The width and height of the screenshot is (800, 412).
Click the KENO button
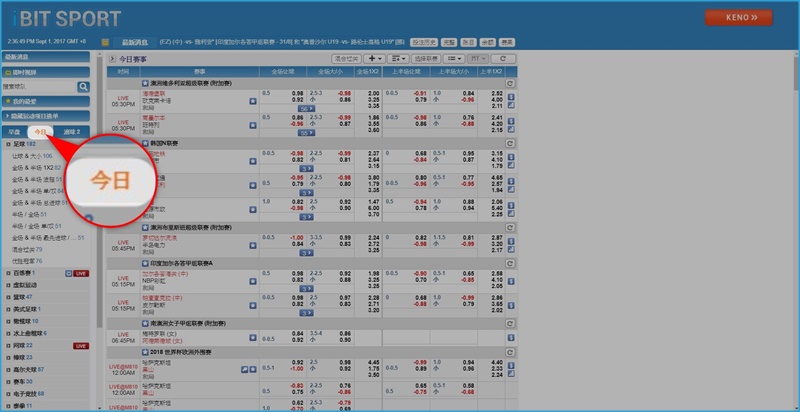point(738,17)
